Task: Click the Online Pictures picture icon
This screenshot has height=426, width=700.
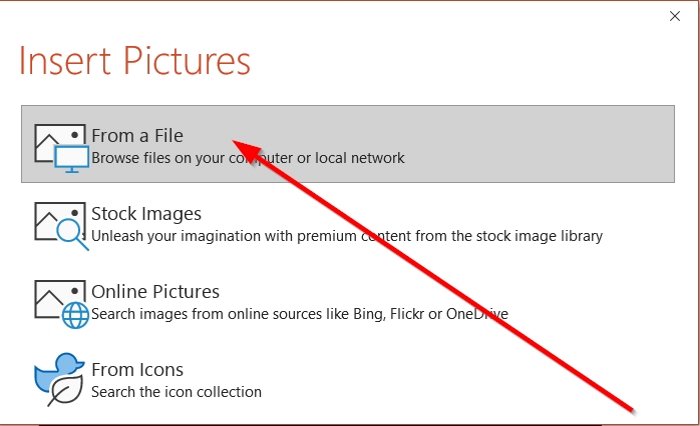Action: point(52,296)
